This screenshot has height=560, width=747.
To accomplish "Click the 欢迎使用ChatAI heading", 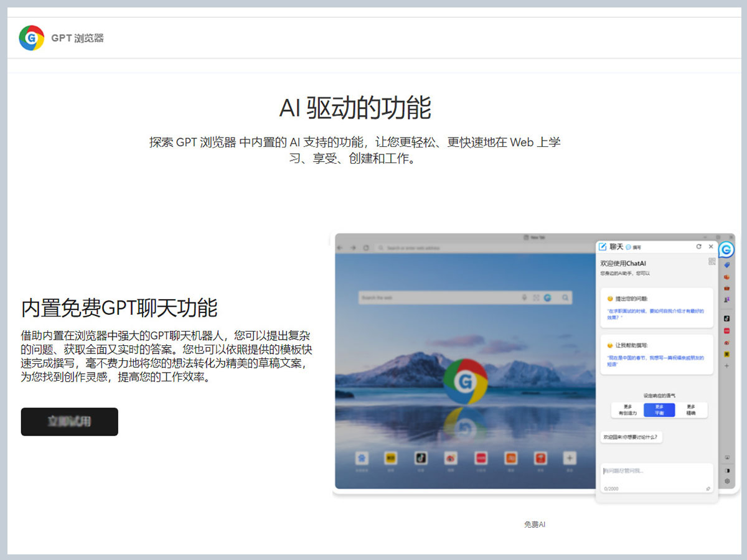I will point(623,264).
